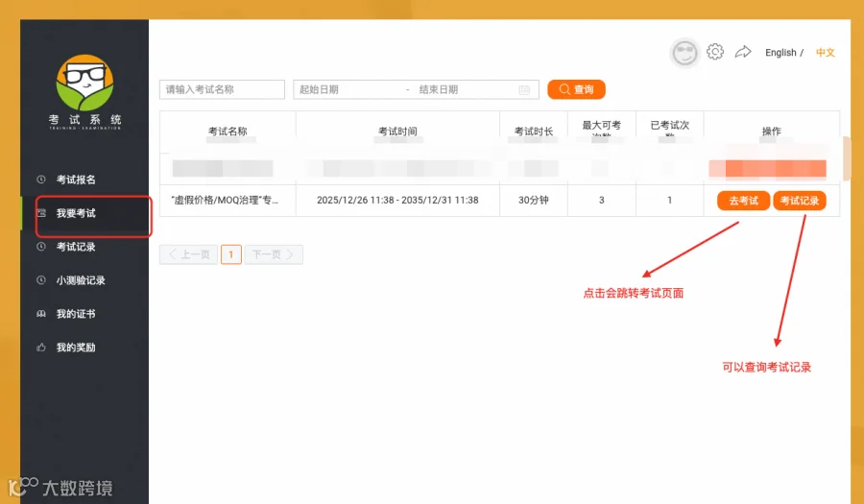Click the book icon beside 我的证书
Image resolution: width=864 pixels, height=504 pixels.
click(x=40, y=314)
